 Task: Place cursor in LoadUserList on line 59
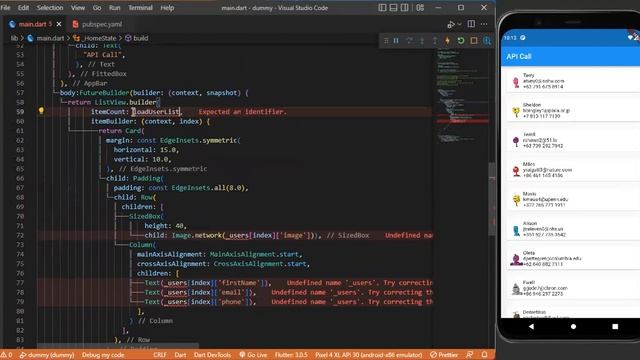pos(157,111)
